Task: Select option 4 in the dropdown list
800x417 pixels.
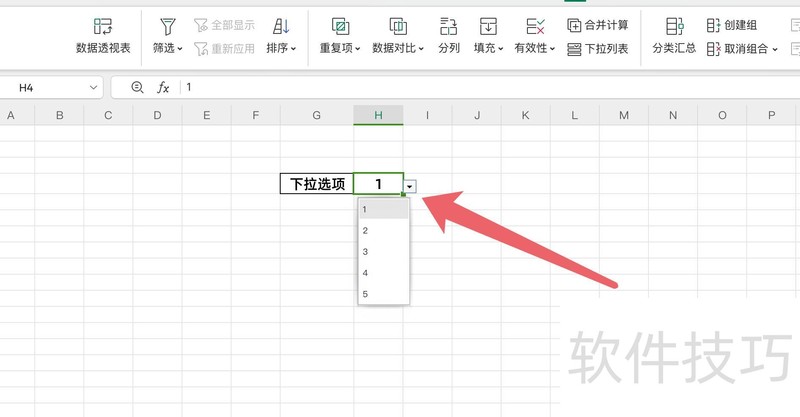Action: pos(384,273)
